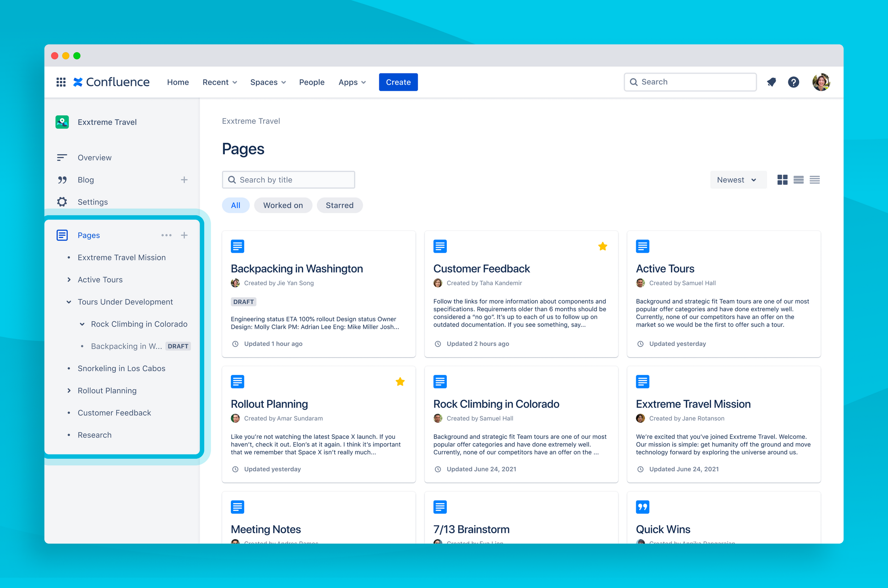
Task: Click the grid view icon
Action: point(783,179)
